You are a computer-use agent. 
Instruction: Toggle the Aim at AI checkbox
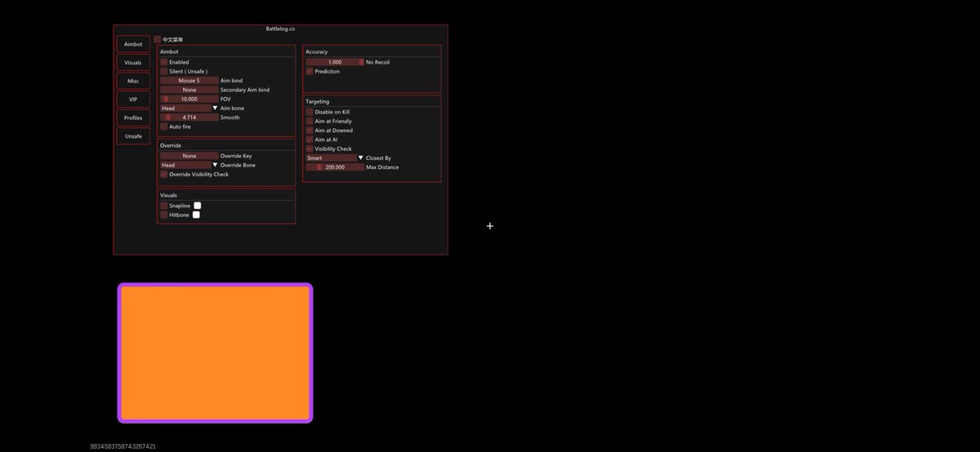[x=310, y=140]
